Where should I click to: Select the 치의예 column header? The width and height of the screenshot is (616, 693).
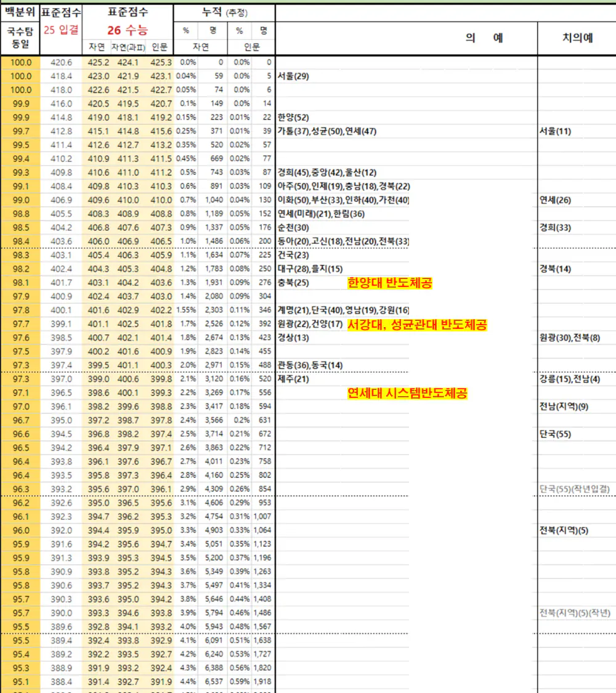pyautogui.click(x=577, y=38)
